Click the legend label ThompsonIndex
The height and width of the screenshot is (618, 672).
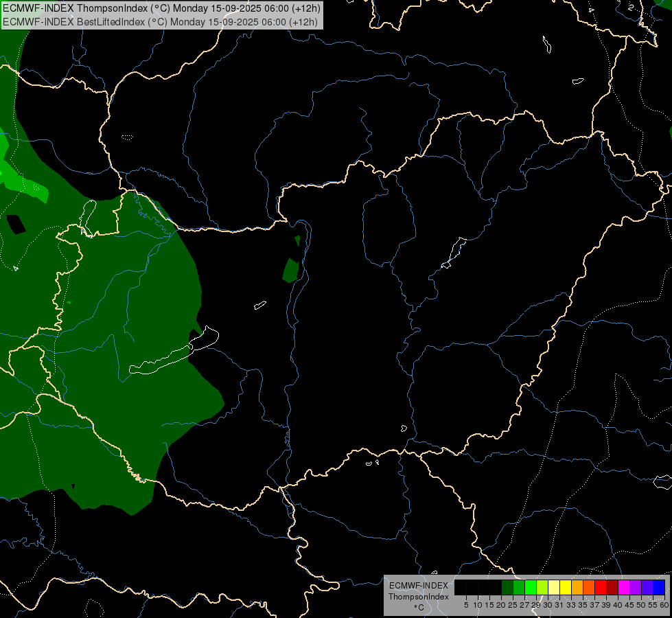pyautogui.click(x=418, y=597)
